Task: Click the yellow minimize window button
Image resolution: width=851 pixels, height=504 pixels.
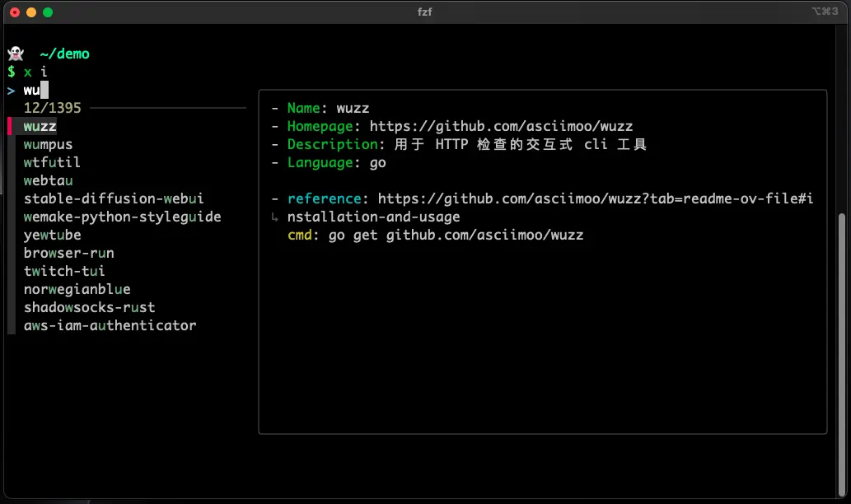Action: tap(31, 12)
